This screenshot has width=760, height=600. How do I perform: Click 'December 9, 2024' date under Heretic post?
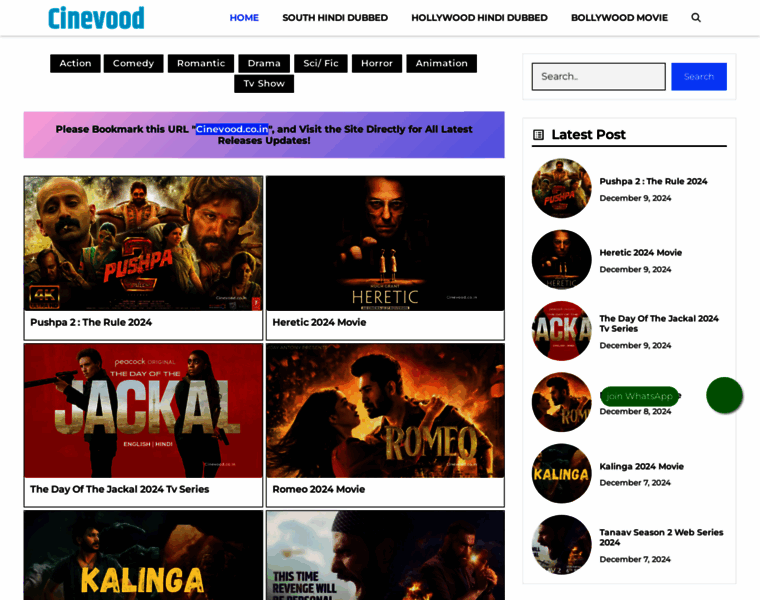point(635,269)
